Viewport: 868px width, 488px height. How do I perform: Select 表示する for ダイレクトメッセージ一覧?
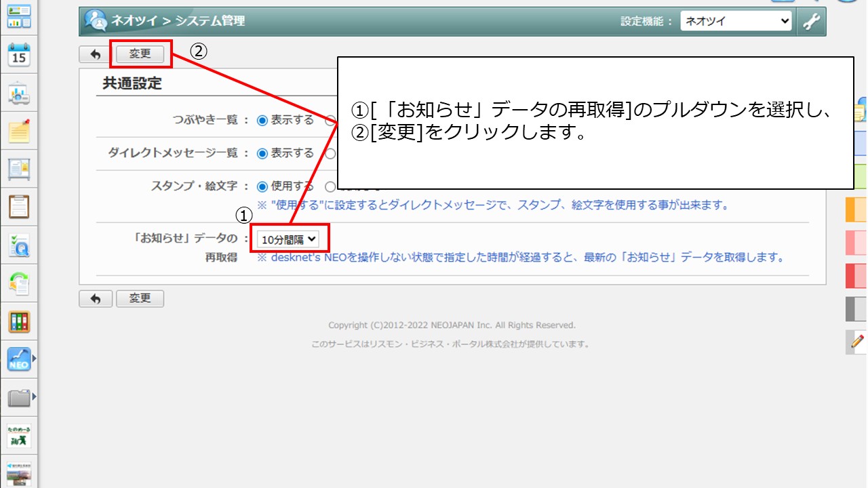pyautogui.click(x=263, y=153)
